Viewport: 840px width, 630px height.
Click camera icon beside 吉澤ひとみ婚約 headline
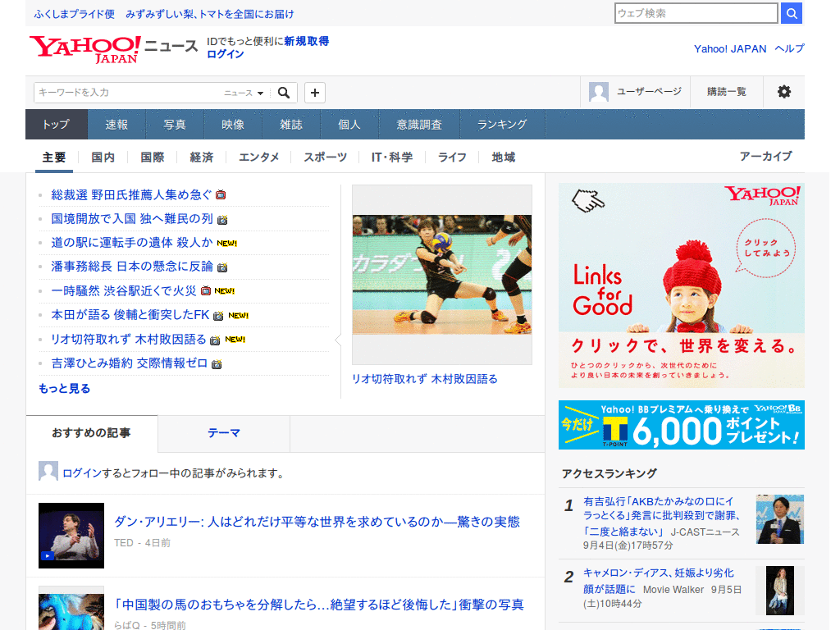(x=217, y=364)
